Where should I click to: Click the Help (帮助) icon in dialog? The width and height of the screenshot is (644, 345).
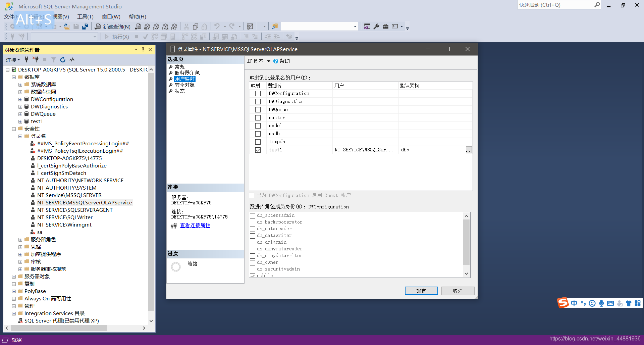click(276, 61)
